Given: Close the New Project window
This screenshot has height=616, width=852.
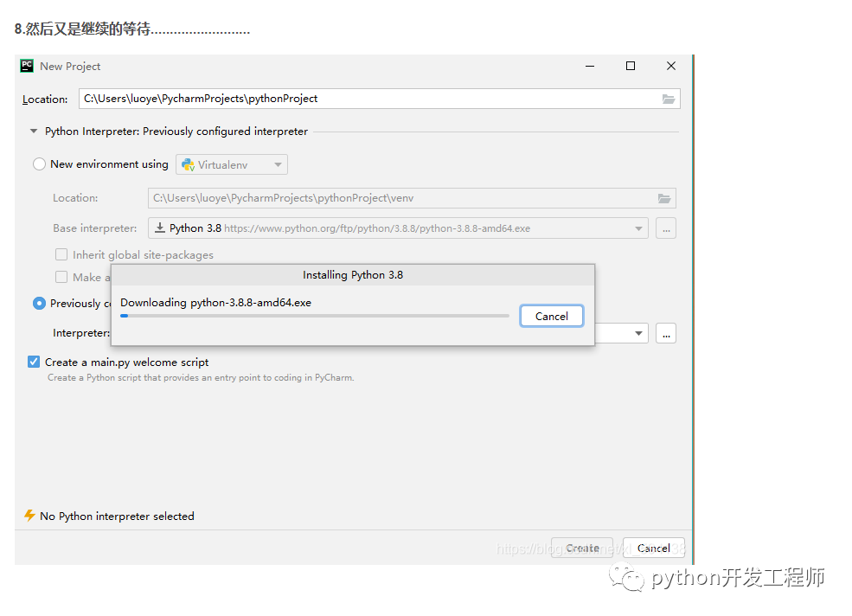Looking at the screenshot, I should click(x=671, y=66).
